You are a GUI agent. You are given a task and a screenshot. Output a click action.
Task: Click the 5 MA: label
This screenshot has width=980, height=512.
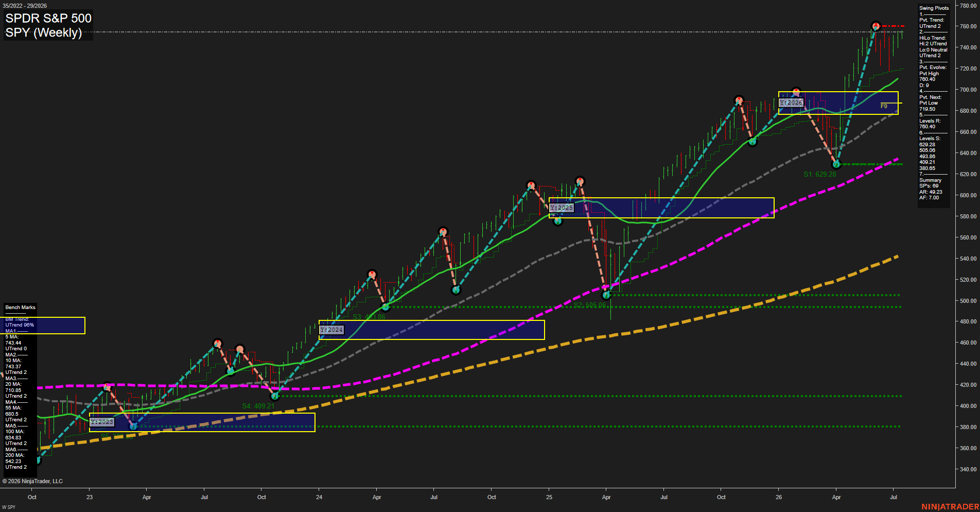12,337
